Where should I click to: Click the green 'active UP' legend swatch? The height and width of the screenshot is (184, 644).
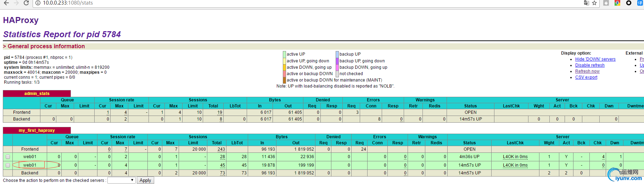tap(284, 54)
